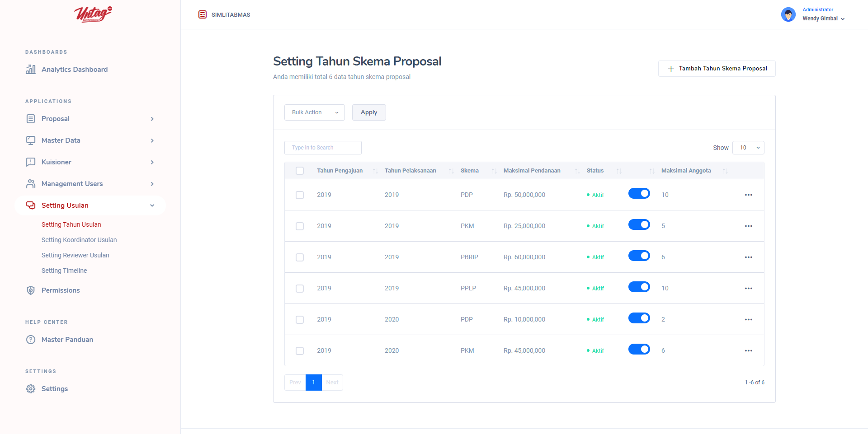Click the Settings gear icon in sidebar
This screenshot has width=868, height=434.
[31, 389]
